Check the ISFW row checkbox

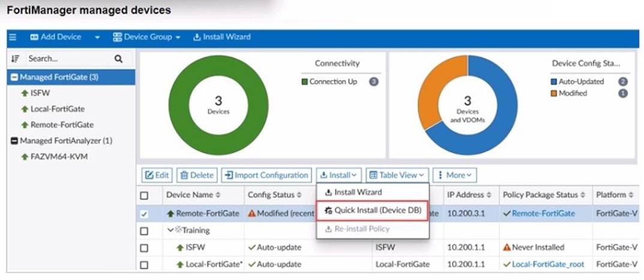144,248
